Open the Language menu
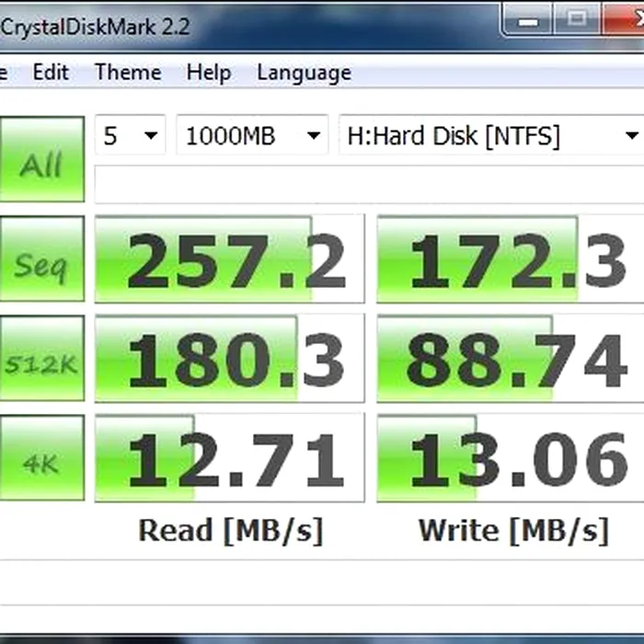Viewport: 644px width, 644px height. 304,73
